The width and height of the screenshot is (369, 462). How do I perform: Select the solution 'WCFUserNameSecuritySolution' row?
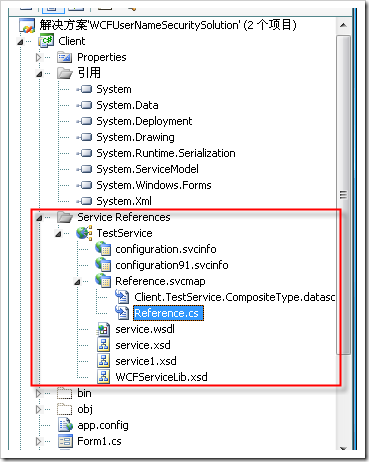coord(168,25)
